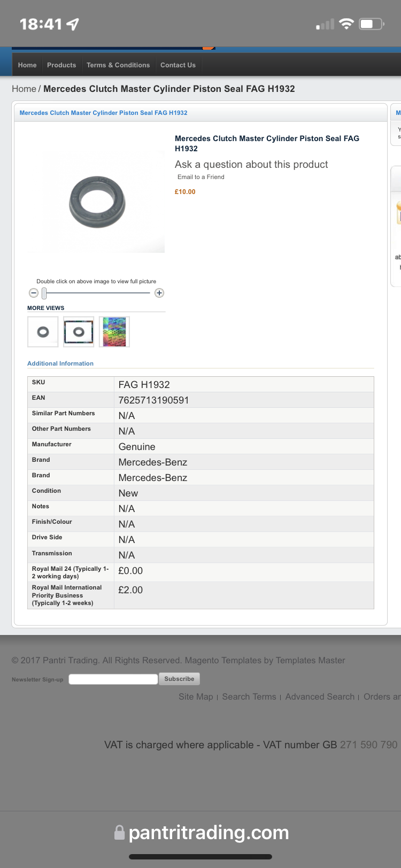This screenshot has height=868, width=401.
Task: Click the Transmission row label
Action: (52, 553)
